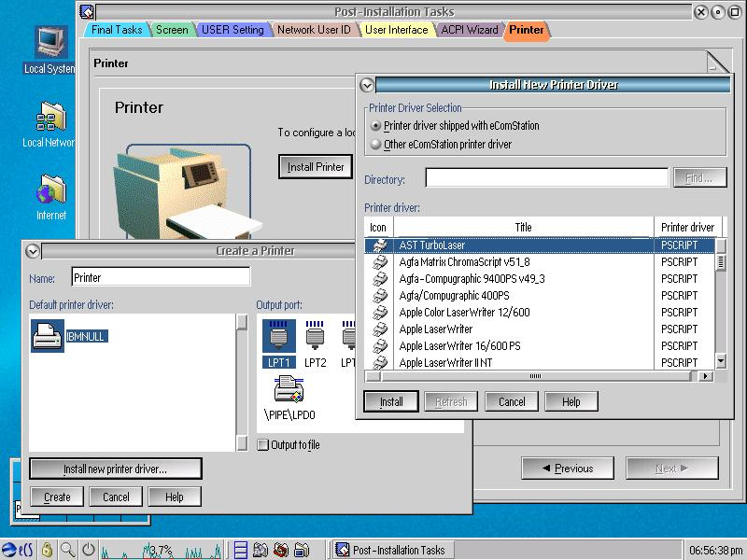Open the ACPI Wizard tab
This screenshot has width=747, height=560.
[470, 30]
